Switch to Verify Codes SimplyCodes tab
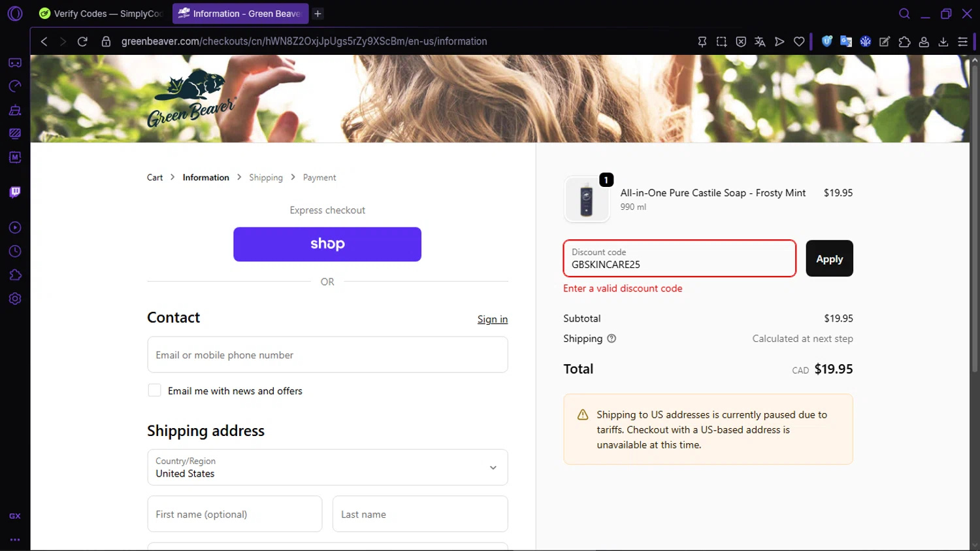Viewport: 980px width, 551px height. [101, 14]
